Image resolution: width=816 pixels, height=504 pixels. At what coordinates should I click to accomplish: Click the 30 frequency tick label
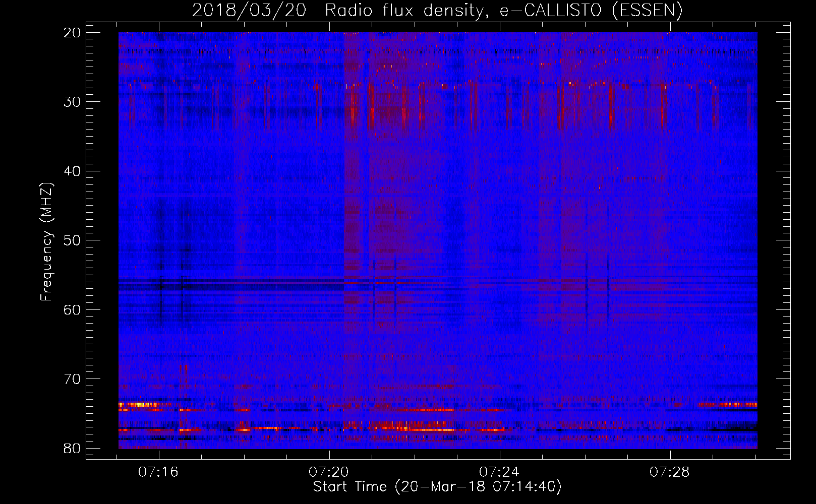tap(73, 102)
